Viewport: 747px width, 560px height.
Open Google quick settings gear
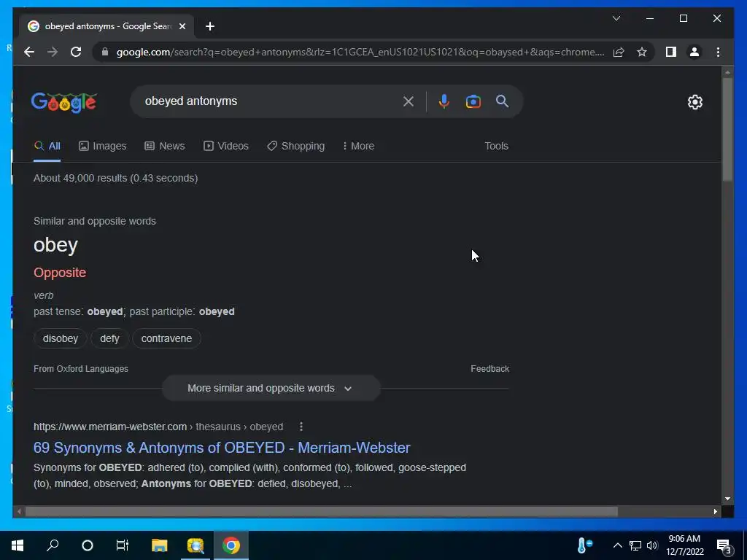pos(694,102)
